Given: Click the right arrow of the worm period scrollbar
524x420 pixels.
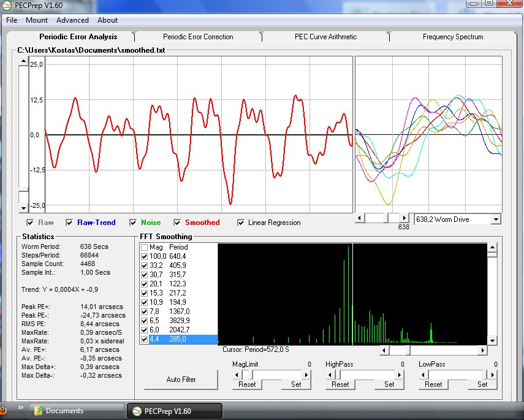Looking at the screenshot, I should coord(403,218).
